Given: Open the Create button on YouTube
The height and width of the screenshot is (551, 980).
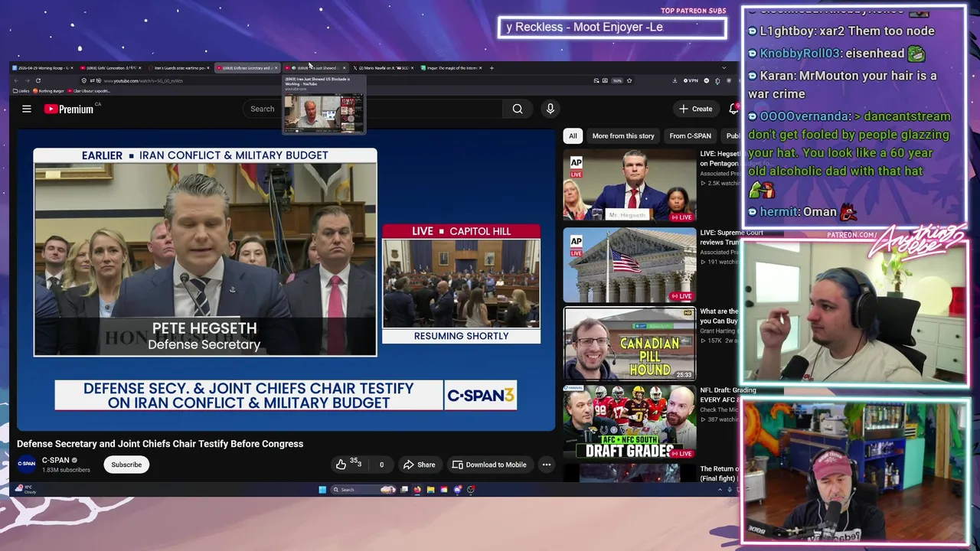Looking at the screenshot, I should tap(696, 109).
